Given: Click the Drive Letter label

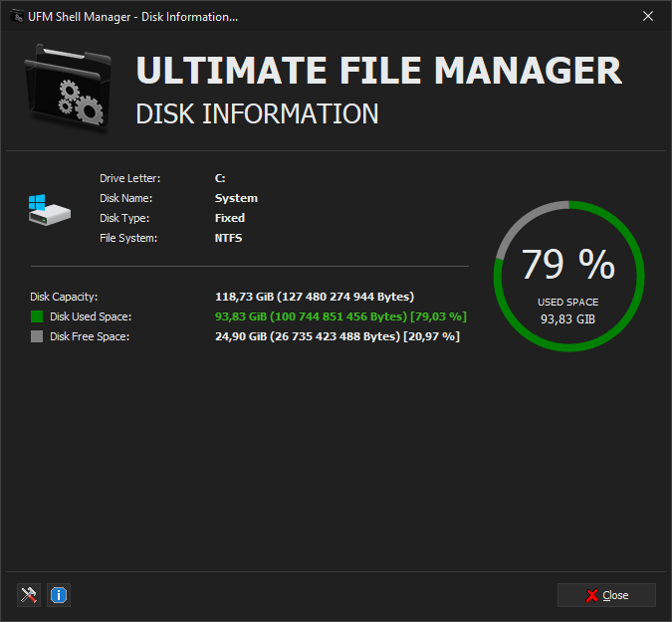Looking at the screenshot, I should pos(129,178).
